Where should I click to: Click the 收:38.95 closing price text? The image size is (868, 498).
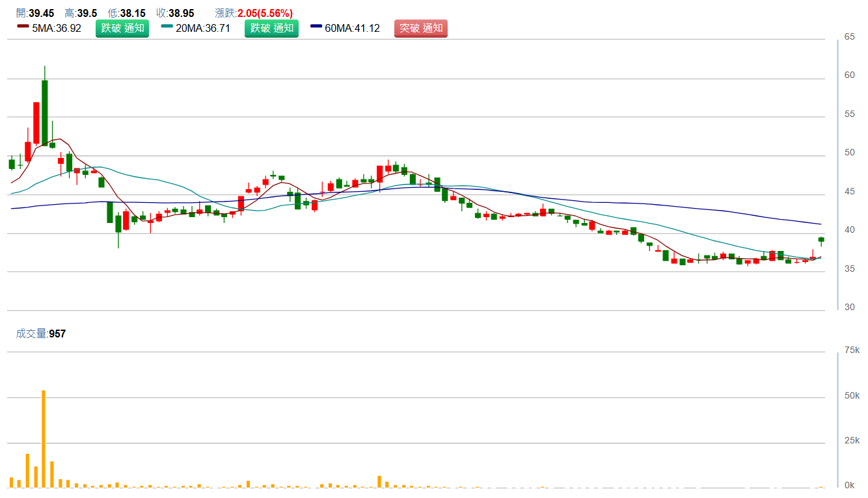(x=175, y=13)
